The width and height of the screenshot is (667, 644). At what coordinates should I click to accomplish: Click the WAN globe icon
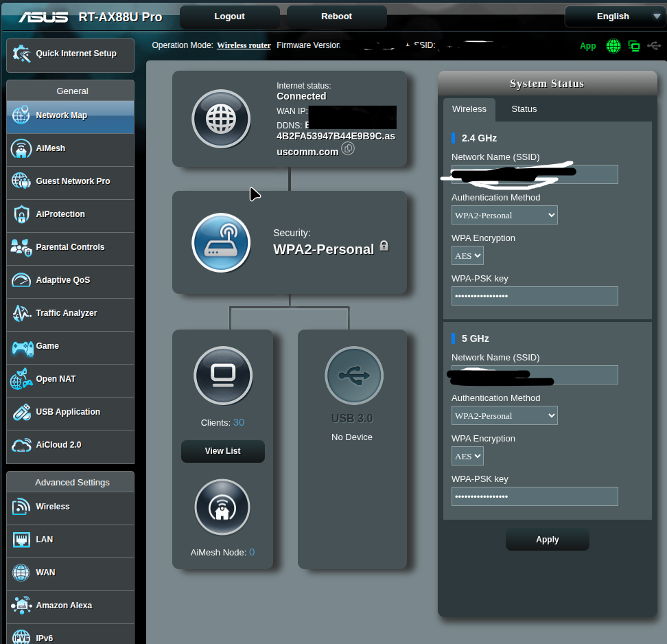tap(21, 573)
